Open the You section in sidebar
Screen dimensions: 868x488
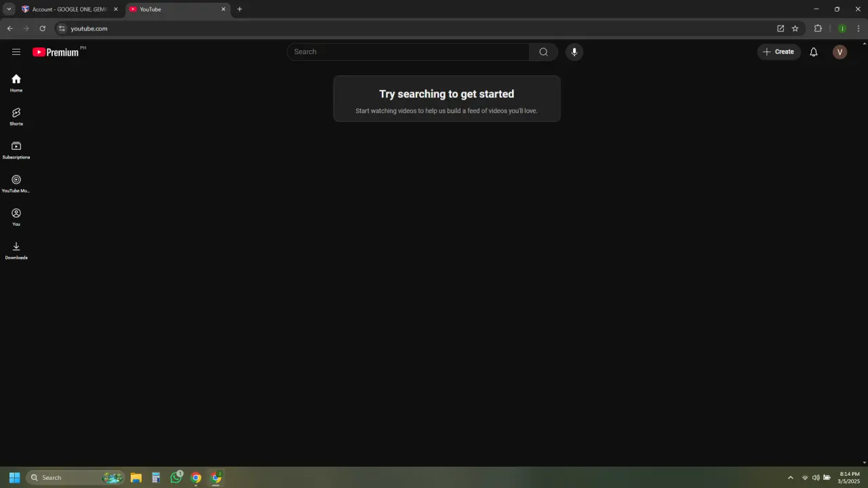16,217
